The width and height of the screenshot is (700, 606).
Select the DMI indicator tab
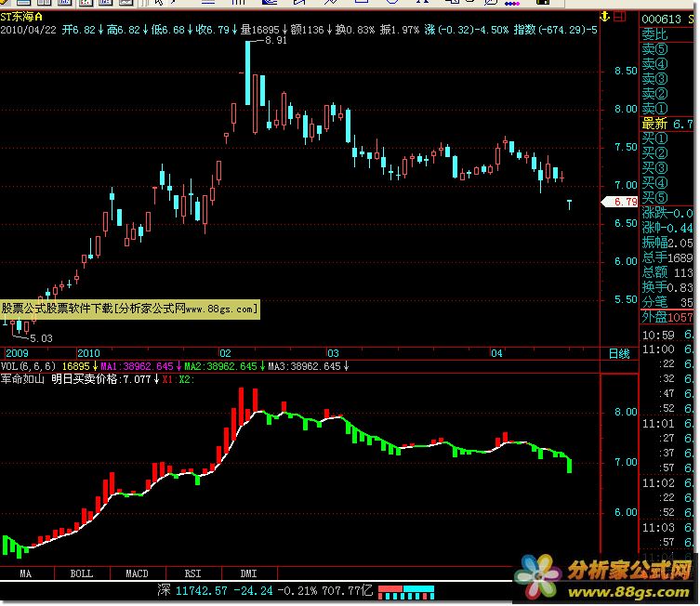click(248, 573)
